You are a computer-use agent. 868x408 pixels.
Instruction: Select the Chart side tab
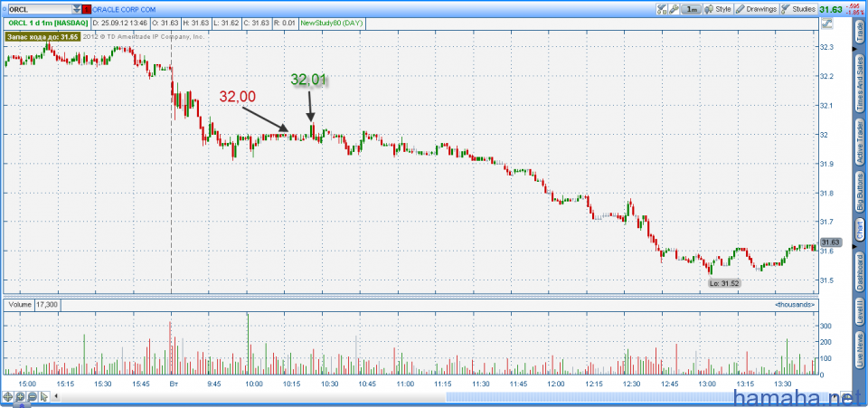pyautogui.click(x=860, y=232)
